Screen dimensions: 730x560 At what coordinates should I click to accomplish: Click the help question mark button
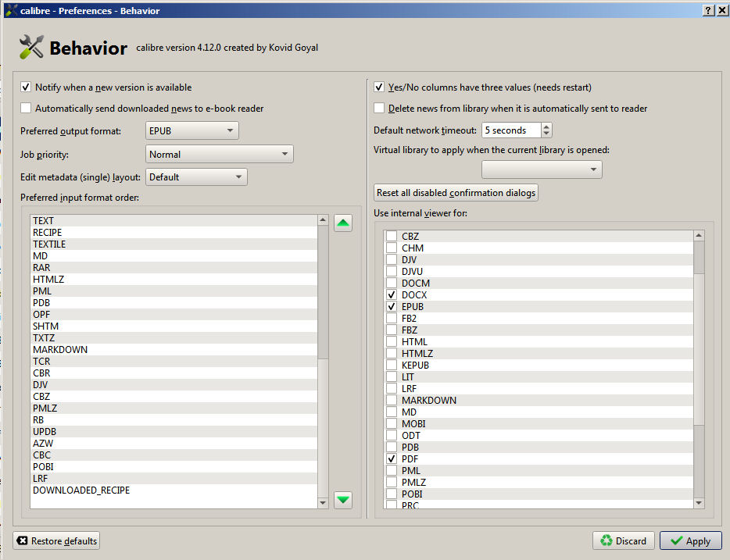point(707,10)
